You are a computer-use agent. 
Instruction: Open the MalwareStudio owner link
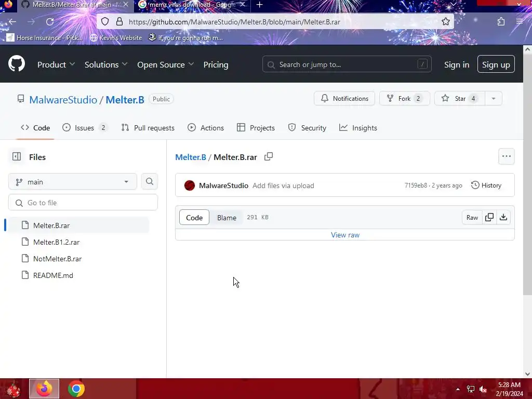(x=63, y=99)
